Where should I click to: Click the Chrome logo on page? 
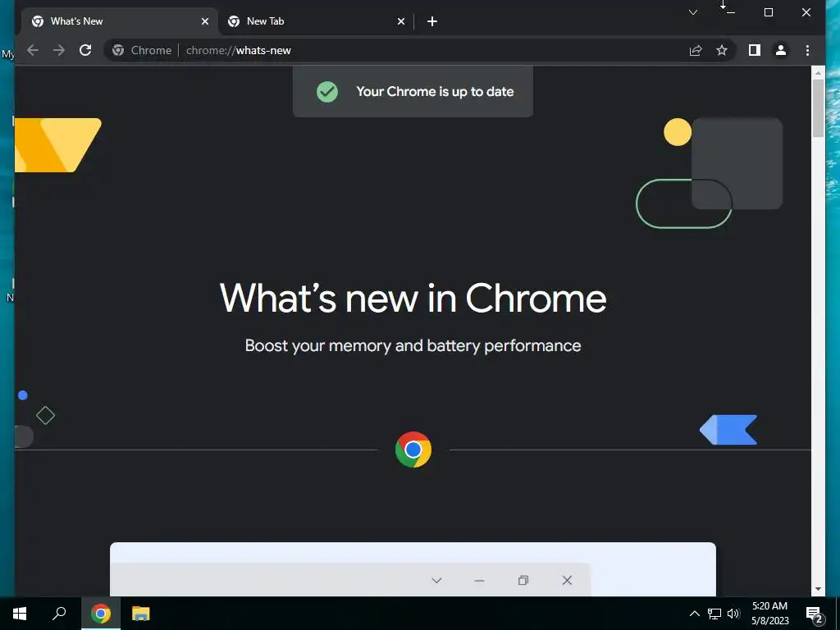[413, 450]
